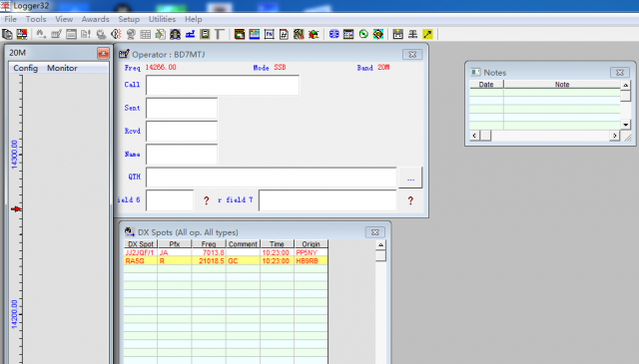
Task: Click the calendar grid toolbar icon
Action: tap(348, 34)
